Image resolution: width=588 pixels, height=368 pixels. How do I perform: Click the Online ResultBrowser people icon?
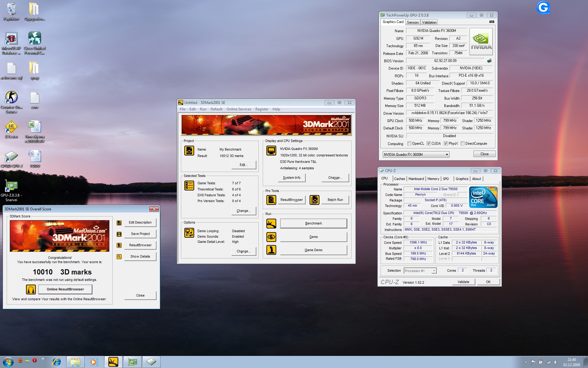click(x=31, y=289)
